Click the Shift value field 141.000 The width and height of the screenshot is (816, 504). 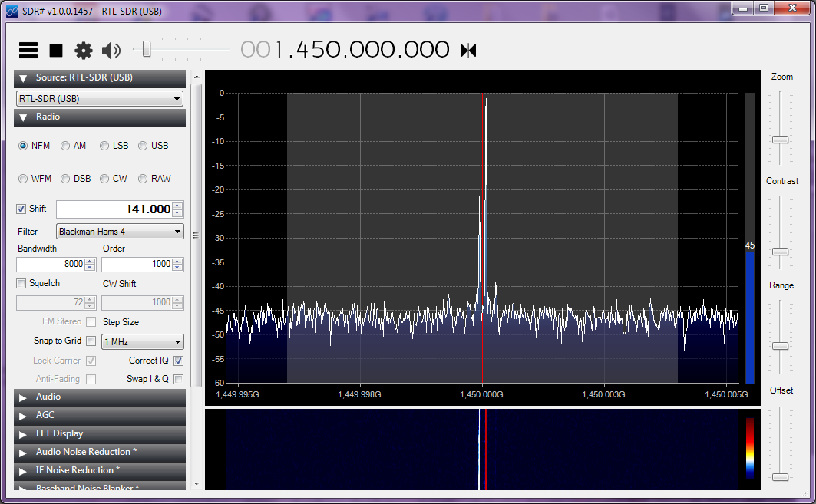click(114, 209)
